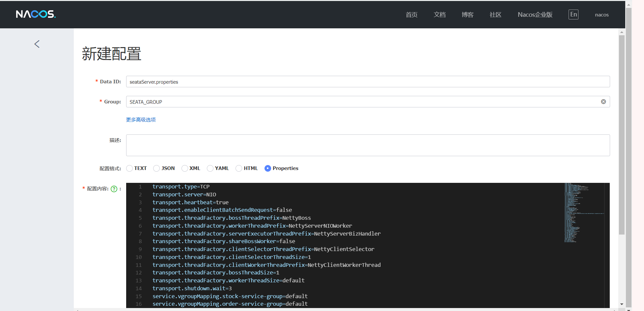
Task: Click the line transport.server=NIO
Action: tap(184, 195)
